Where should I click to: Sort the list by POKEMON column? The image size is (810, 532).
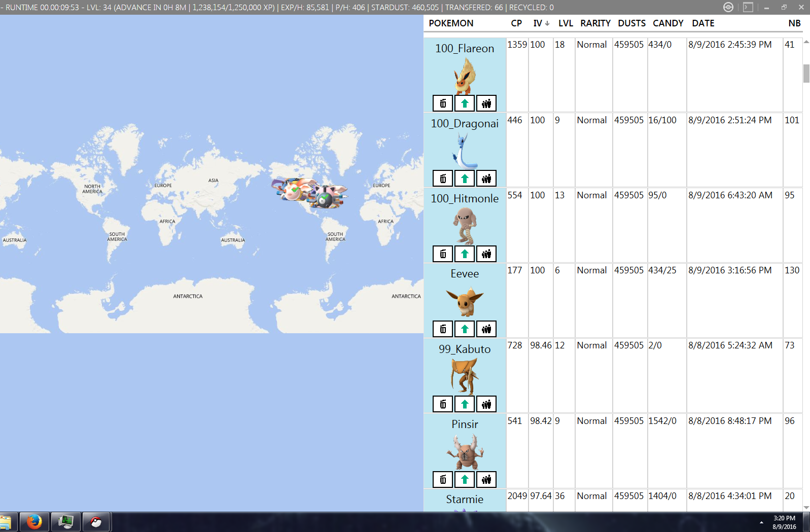coord(451,23)
